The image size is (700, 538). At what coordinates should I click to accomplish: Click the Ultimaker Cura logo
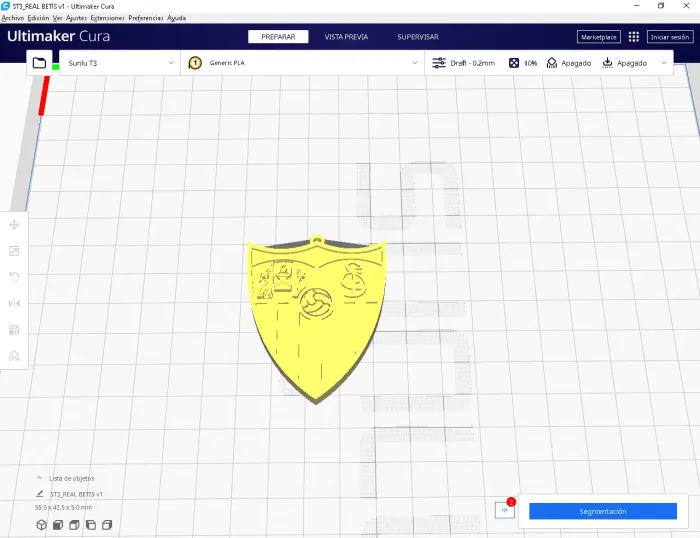point(58,36)
